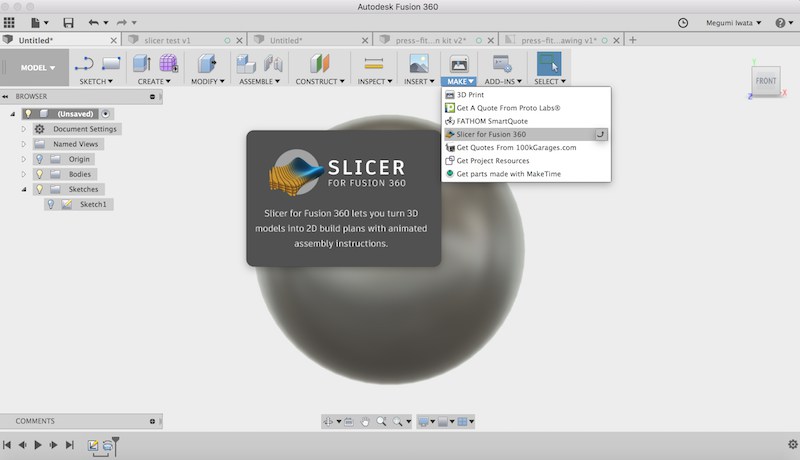Select the Inspect measure icon
This screenshot has height=460, width=800.
click(x=374, y=64)
